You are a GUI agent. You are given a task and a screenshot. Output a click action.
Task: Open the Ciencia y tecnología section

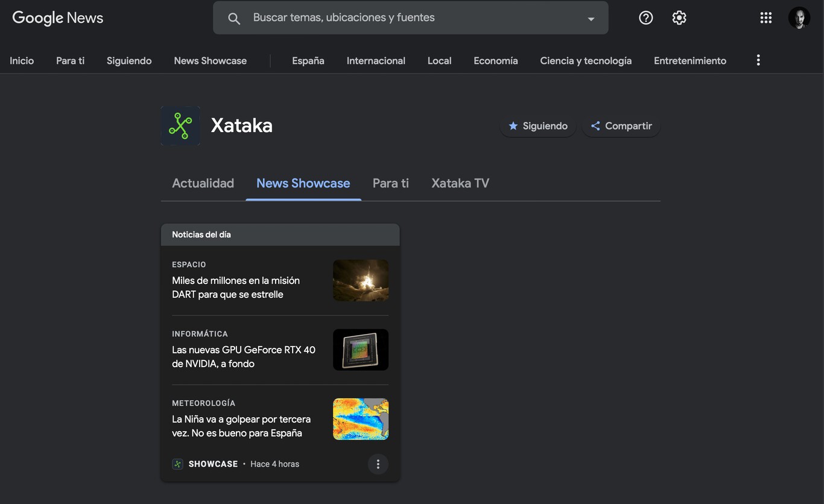click(x=586, y=60)
